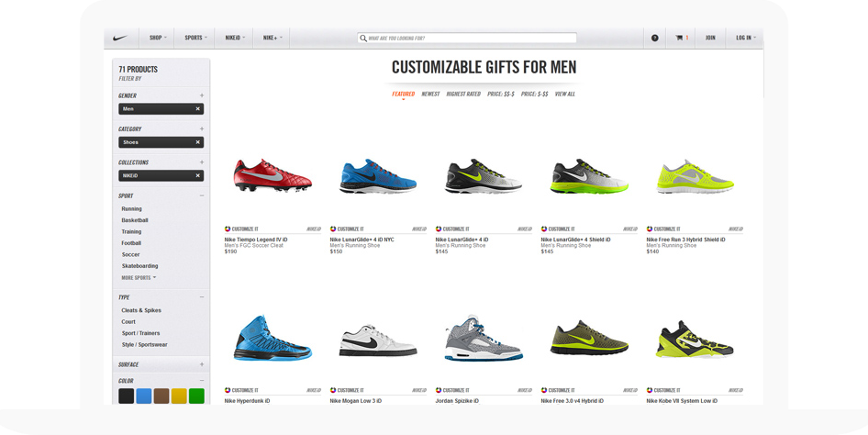
Task: Expand the Collections filter section
Action: [x=202, y=162]
